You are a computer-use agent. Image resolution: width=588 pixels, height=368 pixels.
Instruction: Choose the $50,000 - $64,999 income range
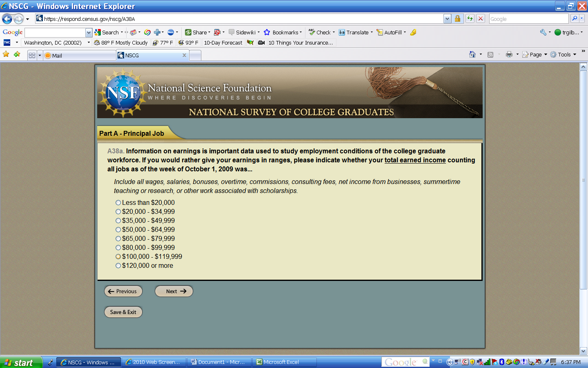[118, 230]
